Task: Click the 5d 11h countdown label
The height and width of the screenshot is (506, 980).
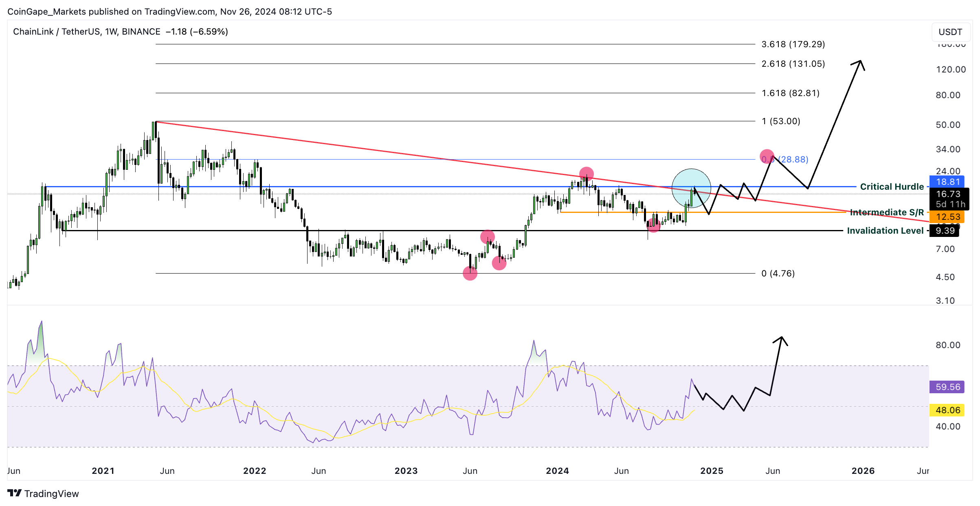Action: [x=950, y=204]
